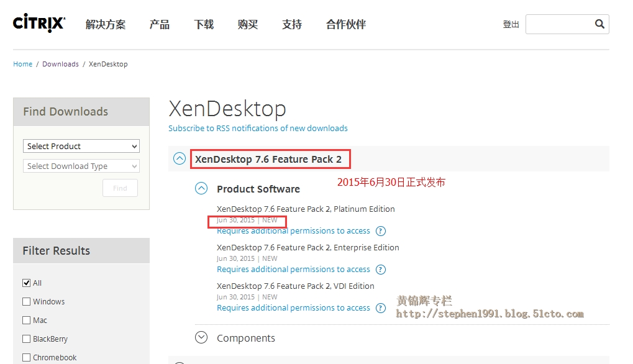The image size is (633, 364).
Task: Click the 登出 logout link
Action: 511,25
